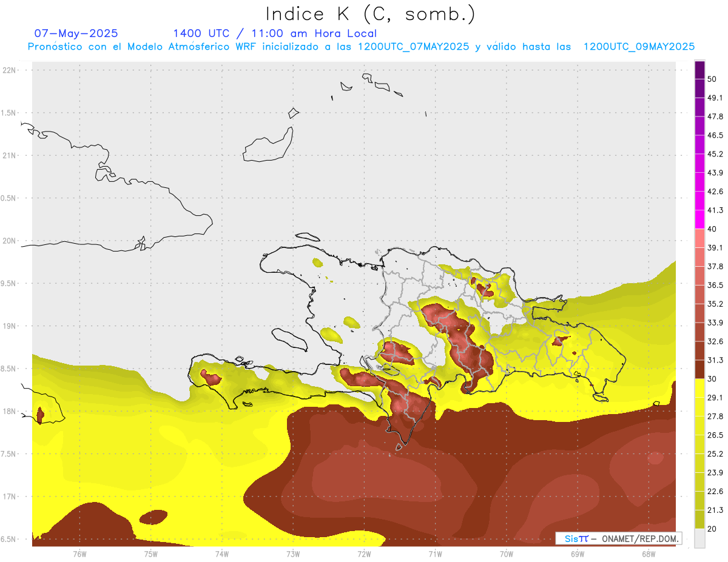Viewport: 728px width, 562px height.
Task: Click the "22.6" color scale value
Action: [x=715, y=492]
